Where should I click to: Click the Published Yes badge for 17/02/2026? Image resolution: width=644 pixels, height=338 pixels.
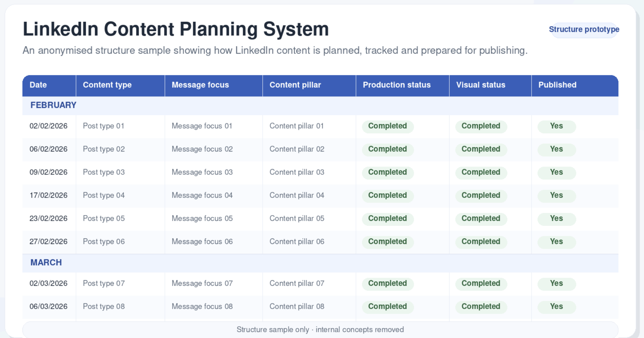557,196
